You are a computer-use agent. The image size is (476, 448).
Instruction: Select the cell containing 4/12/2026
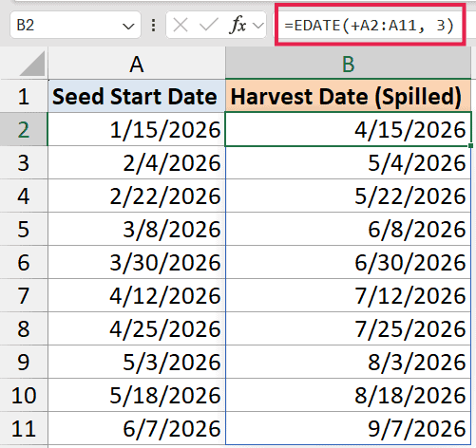(137, 295)
